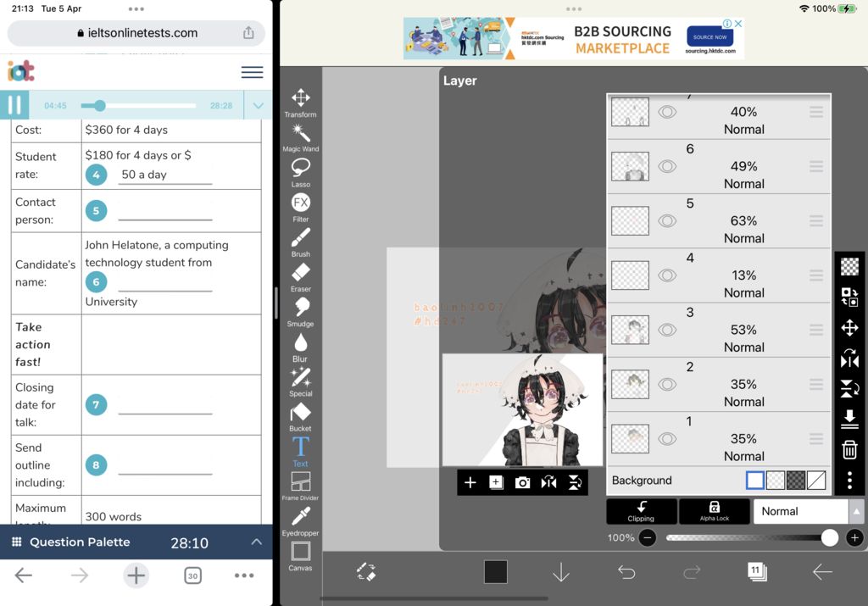Open browser tabs showing 30
This screenshot has height=606, width=868.
192,575
